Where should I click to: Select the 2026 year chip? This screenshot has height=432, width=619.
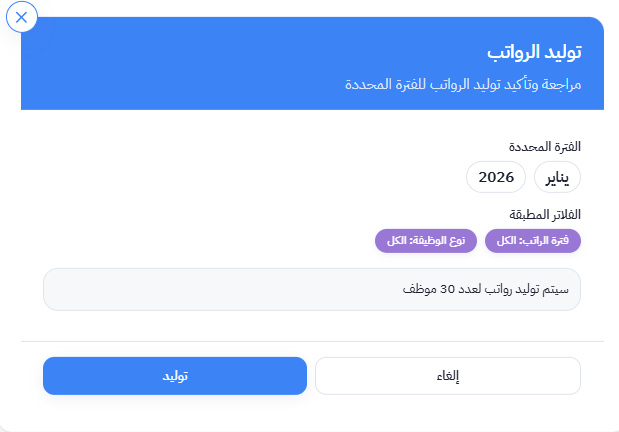pos(496,177)
